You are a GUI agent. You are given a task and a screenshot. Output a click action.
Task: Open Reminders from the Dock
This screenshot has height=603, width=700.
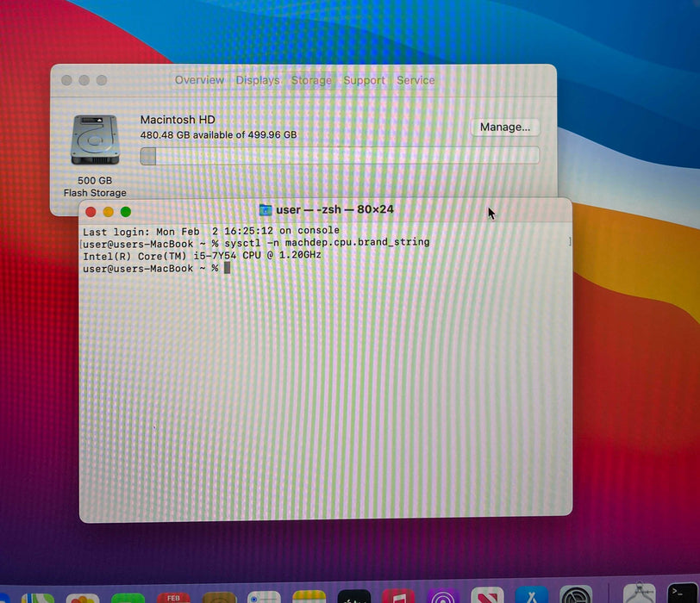264,598
